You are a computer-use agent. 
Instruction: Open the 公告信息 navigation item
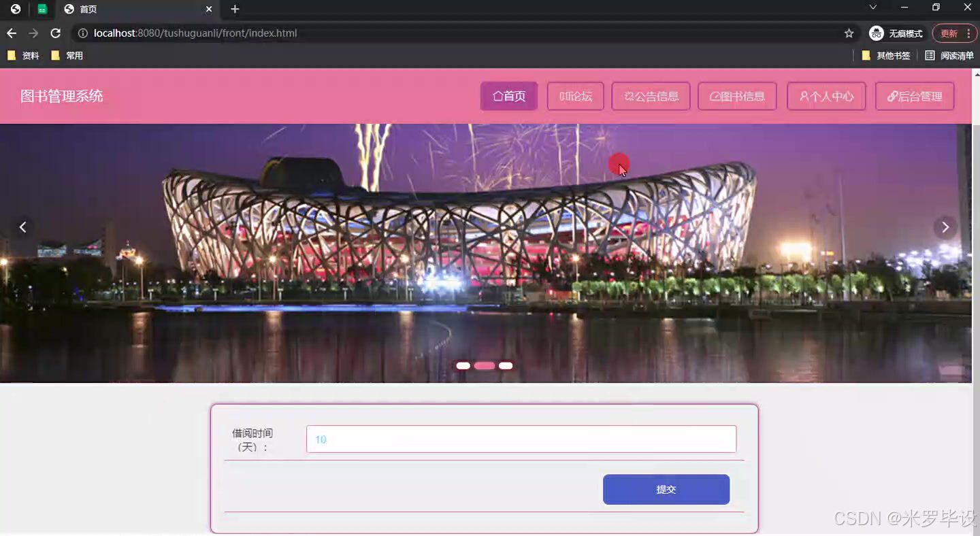click(x=651, y=97)
